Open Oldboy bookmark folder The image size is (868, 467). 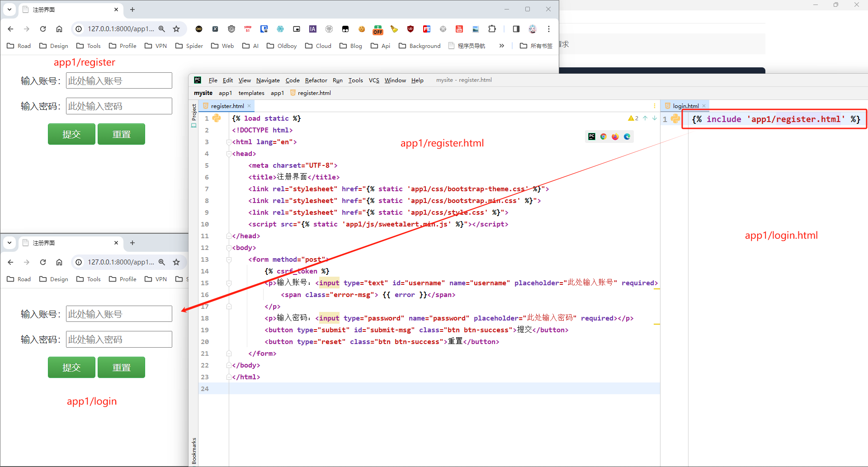coord(282,46)
